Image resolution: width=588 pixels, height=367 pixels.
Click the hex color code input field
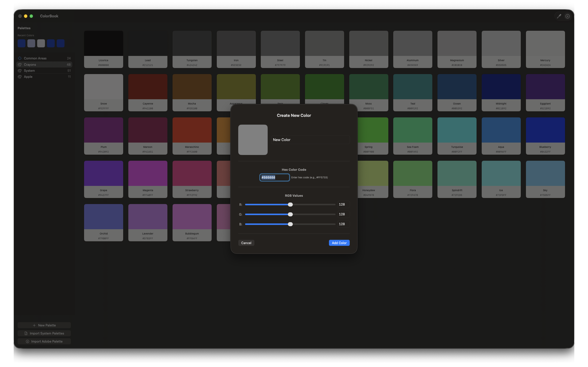pos(274,177)
